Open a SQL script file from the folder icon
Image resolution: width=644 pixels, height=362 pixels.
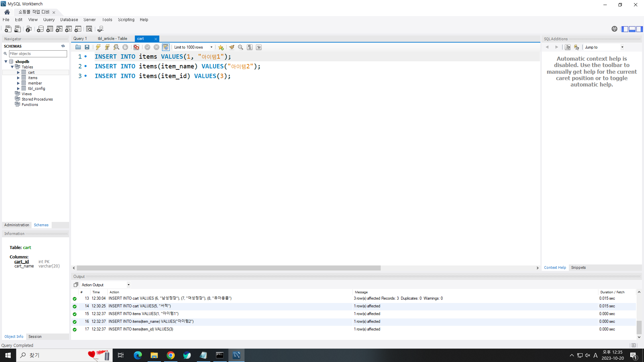pos(78,47)
